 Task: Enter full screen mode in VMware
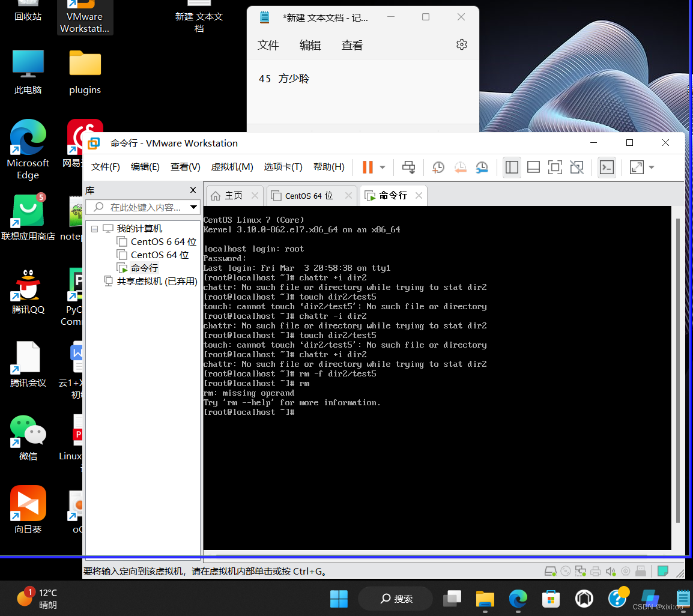pyautogui.click(x=555, y=167)
